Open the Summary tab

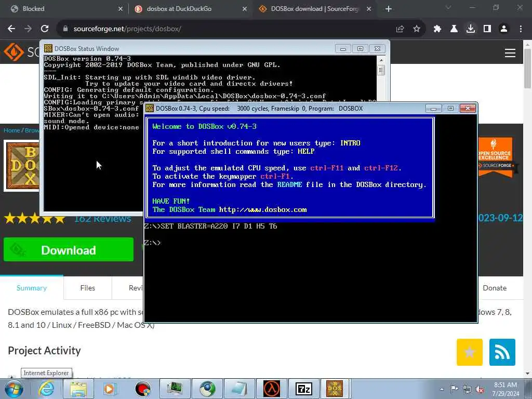32,288
